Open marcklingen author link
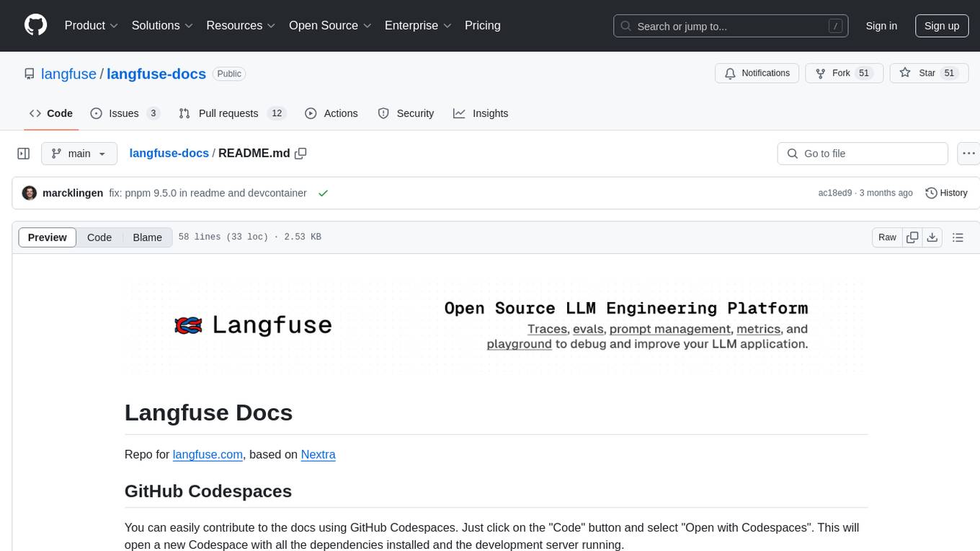Image resolution: width=980 pixels, height=551 pixels. pos(73,193)
